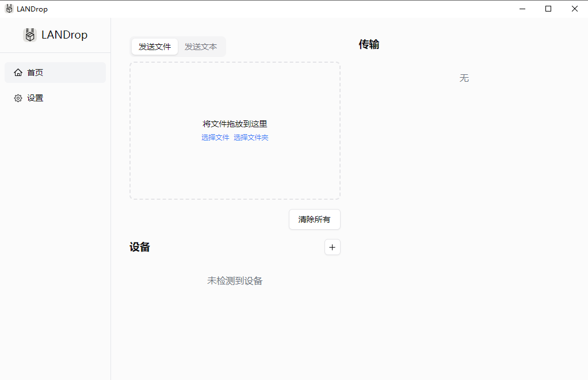Click the LANDrop icon in the title bar

click(x=7, y=8)
